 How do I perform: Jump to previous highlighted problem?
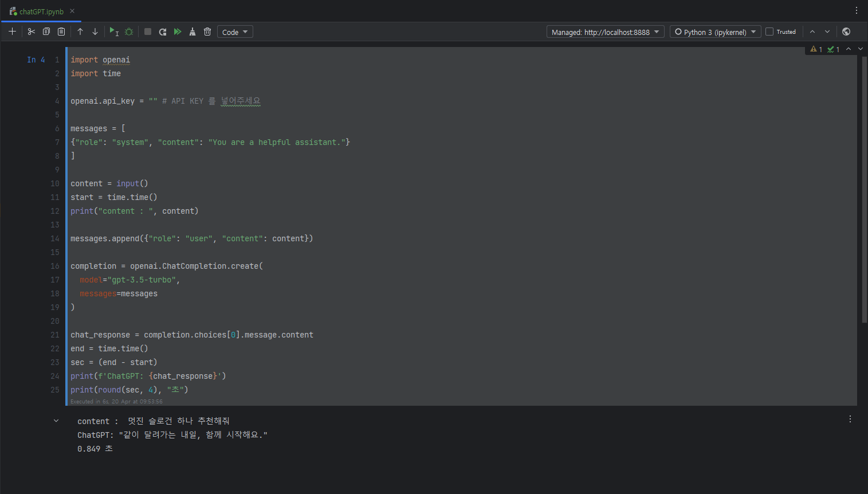849,49
